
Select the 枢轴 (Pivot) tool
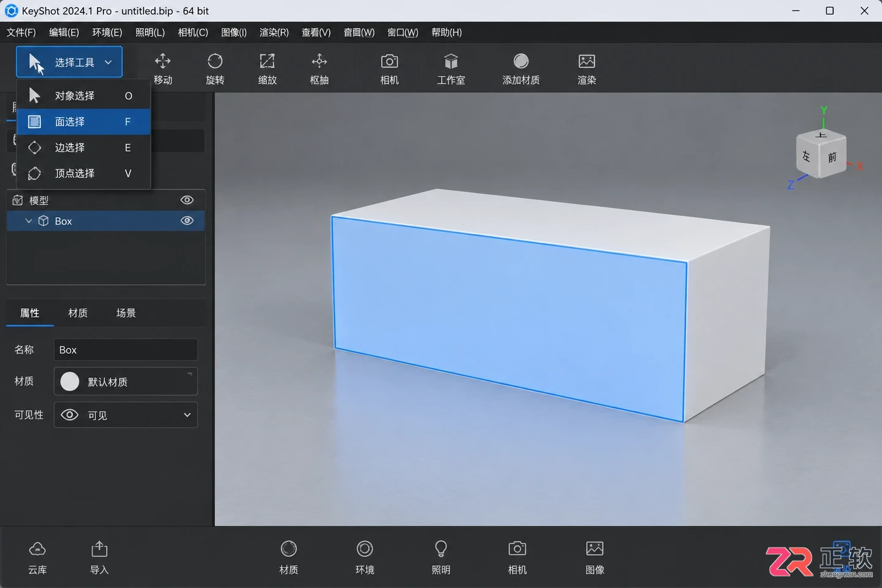[319, 61]
